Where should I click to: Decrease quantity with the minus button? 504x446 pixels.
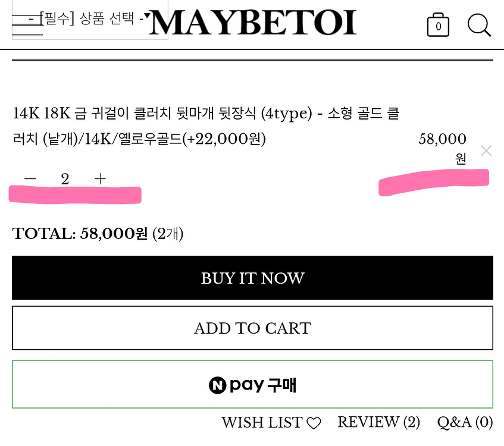click(x=30, y=178)
